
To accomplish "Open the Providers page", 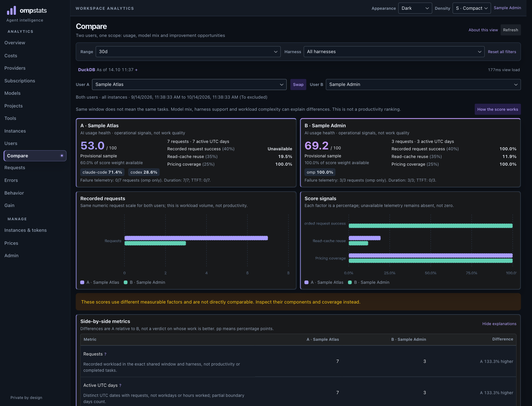I will (15, 68).
